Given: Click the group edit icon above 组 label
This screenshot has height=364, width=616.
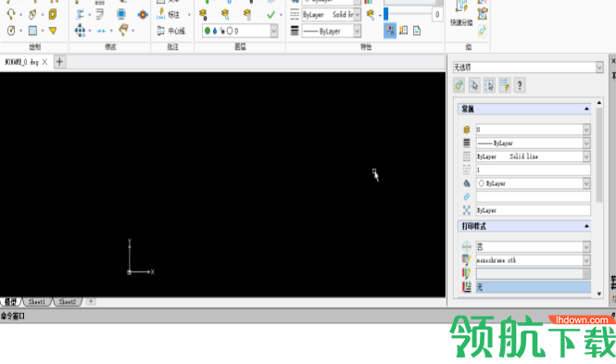Looking at the screenshot, I should point(483,15).
